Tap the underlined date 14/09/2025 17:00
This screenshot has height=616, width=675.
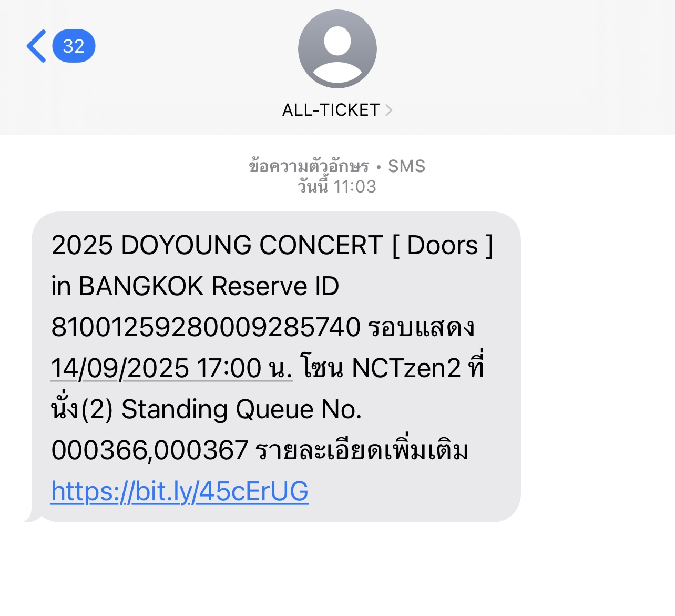coord(171,368)
